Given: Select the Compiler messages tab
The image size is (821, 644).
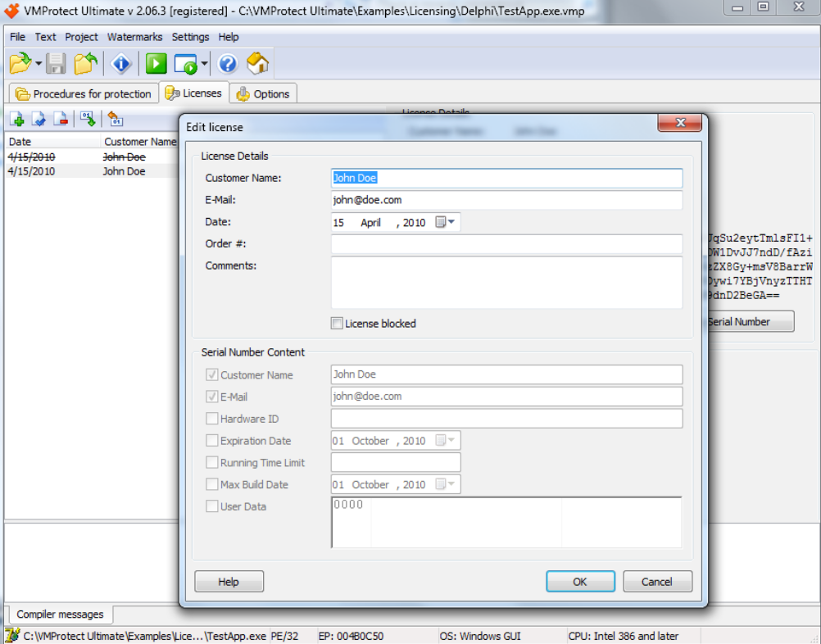Looking at the screenshot, I should click(x=60, y=615).
